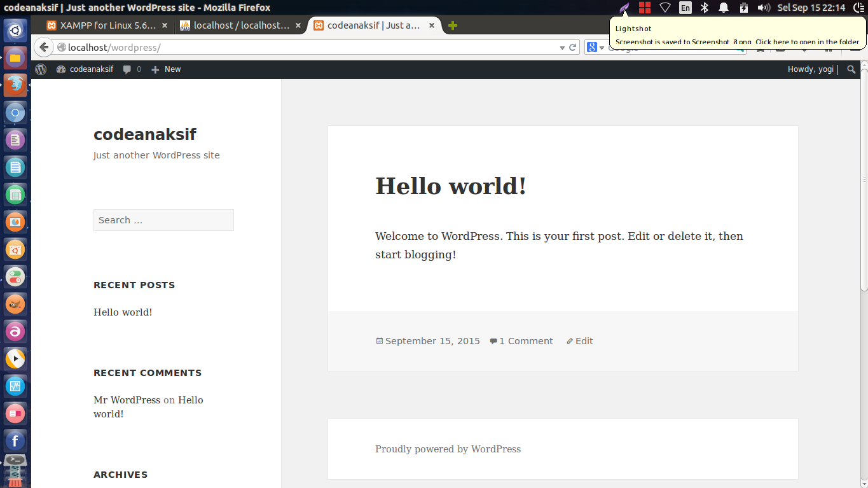The height and width of the screenshot is (488, 868).
Task: Click the battery status indicator
Action: (743, 8)
